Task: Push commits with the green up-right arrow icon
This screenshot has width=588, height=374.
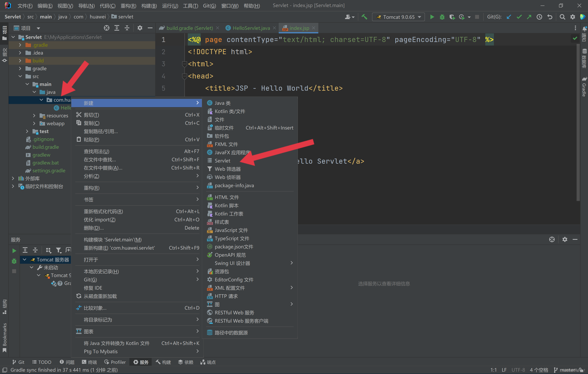Action: (x=529, y=17)
